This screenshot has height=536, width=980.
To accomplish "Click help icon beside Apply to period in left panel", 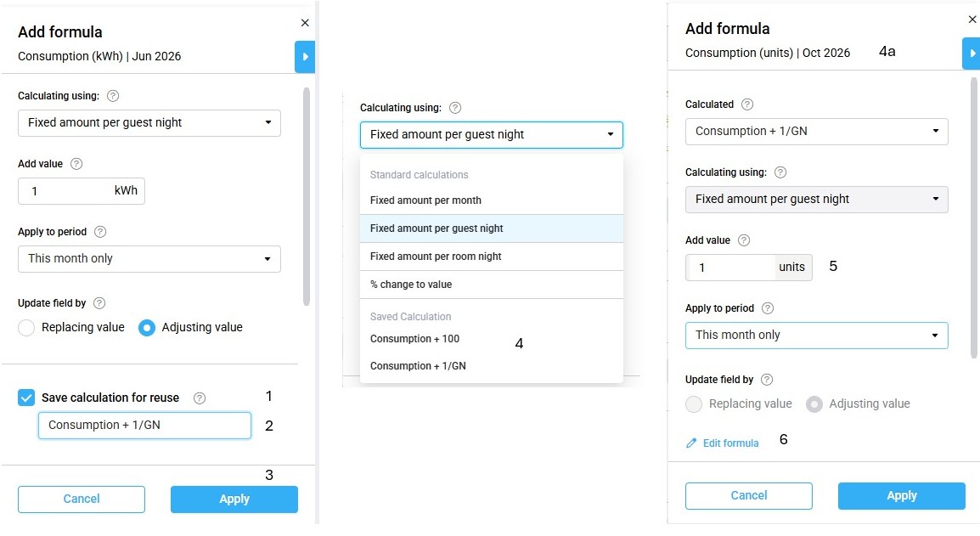I will pyautogui.click(x=100, y=232).
